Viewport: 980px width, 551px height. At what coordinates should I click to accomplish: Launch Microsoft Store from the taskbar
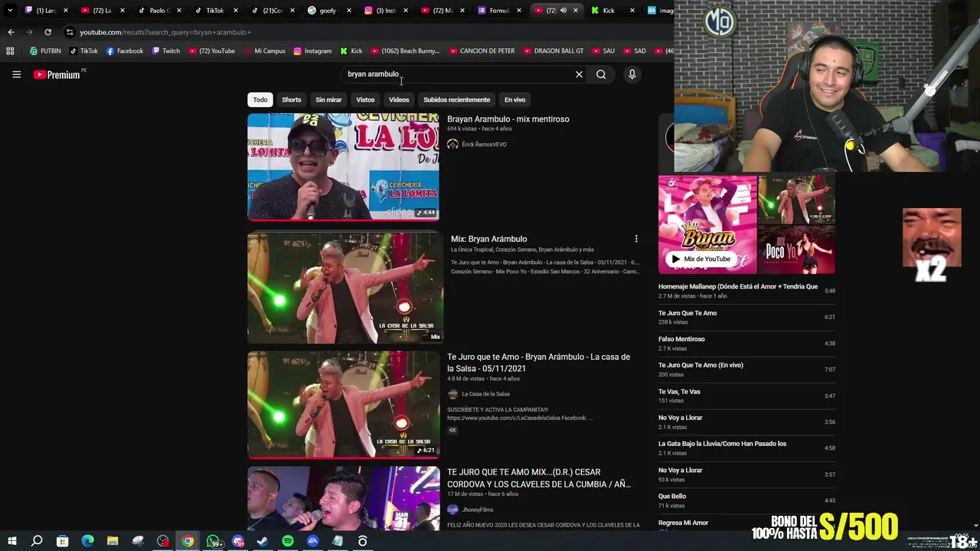[63, 541]
